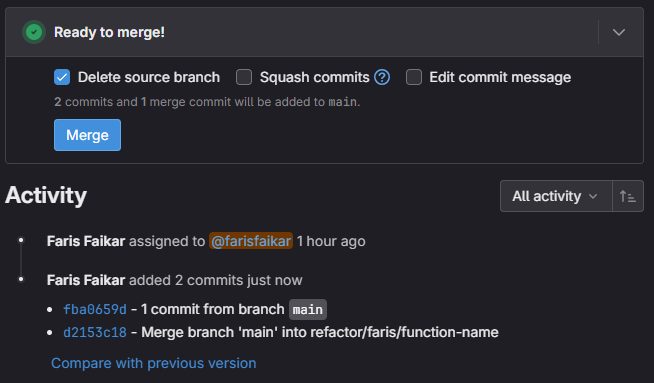Click the Delete source branch label
This screenshot has width=654, height=383.
click(x=149, y=77)
